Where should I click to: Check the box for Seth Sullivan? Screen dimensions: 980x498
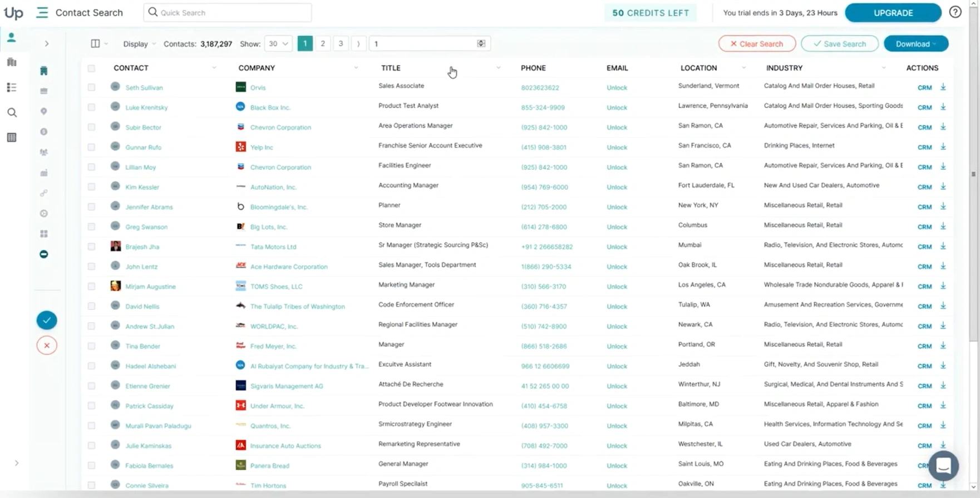coord(91,87)
